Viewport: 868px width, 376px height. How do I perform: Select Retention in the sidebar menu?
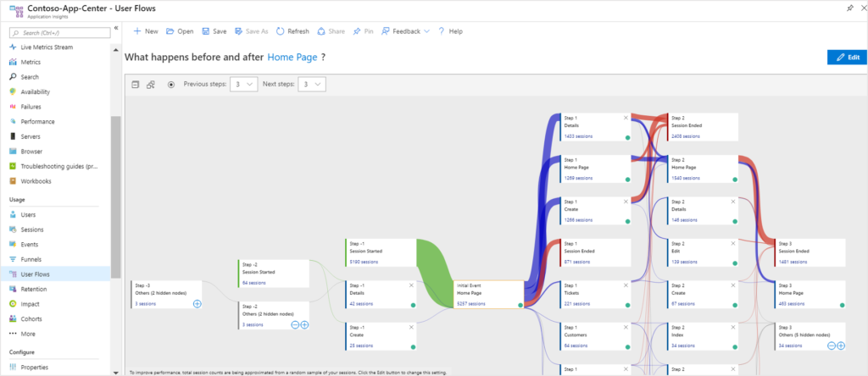34,289
